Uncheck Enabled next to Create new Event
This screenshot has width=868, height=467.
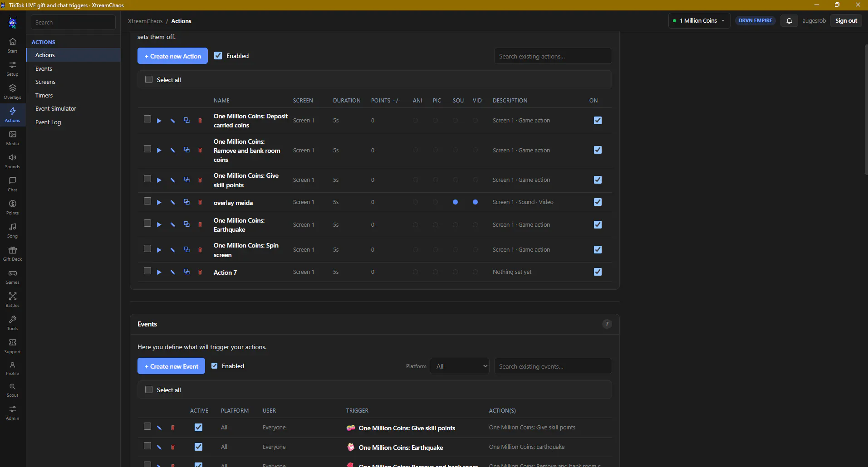point(215,366)
